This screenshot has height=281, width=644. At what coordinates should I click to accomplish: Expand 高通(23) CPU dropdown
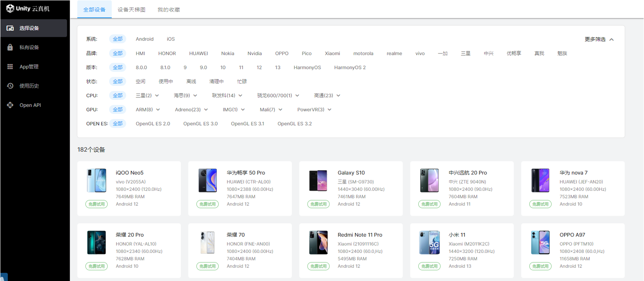327,95
